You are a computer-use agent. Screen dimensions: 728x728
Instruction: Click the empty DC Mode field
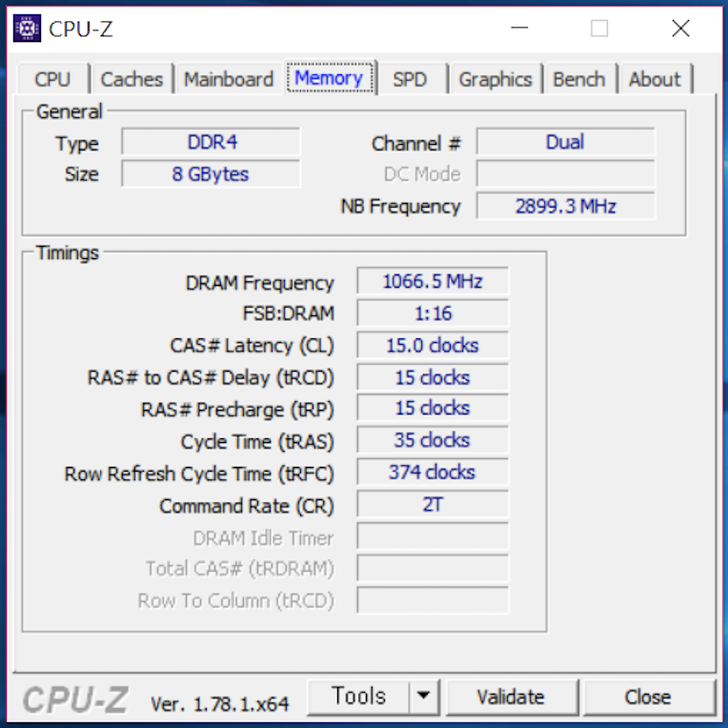point(565,173)
